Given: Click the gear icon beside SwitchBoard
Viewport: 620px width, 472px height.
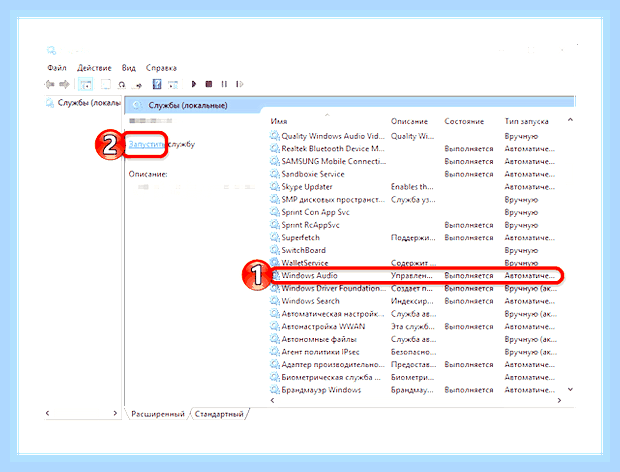Looking at the screenshot, I should [274, 250].
